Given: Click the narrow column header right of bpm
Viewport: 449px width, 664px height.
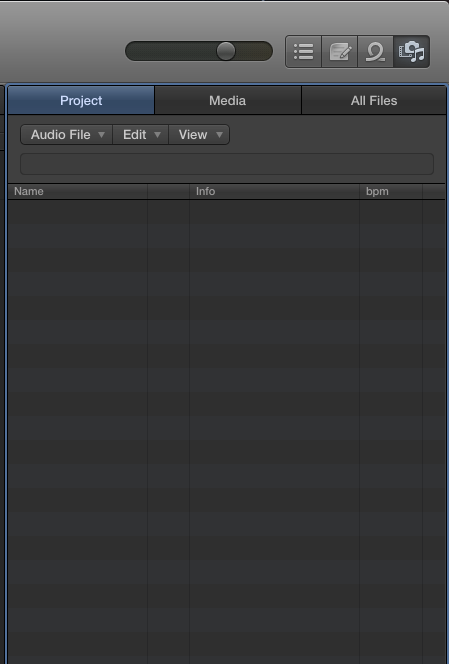Looking at the screenshot, I should click(434, 191).
